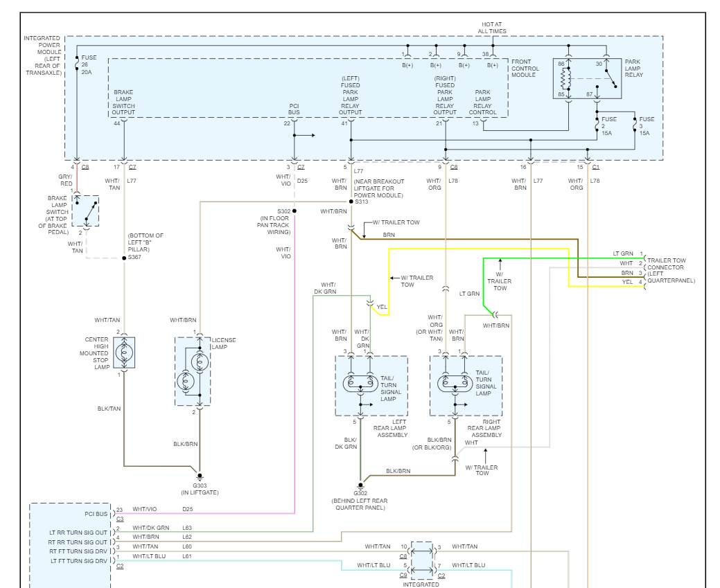This screenshot has width=720, height=588.
Task: Select the brake lamp switch symbol
Action: pyautogui.click(x=87, y=211)
